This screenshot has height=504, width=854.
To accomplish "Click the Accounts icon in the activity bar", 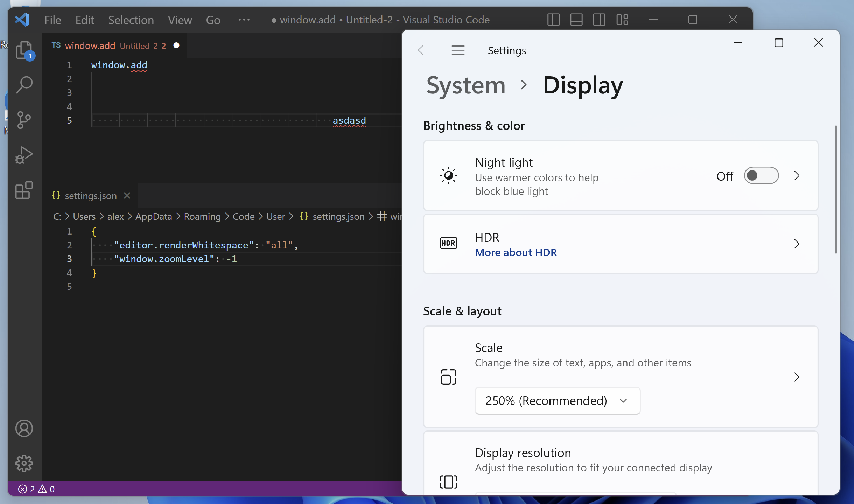I will click(x=24, y=428).
